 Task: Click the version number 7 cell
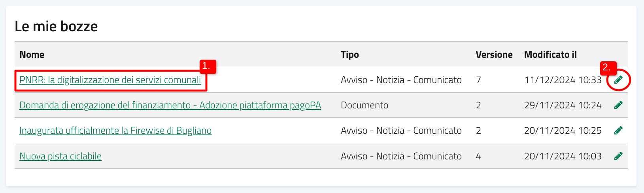[x=478, y=80]
